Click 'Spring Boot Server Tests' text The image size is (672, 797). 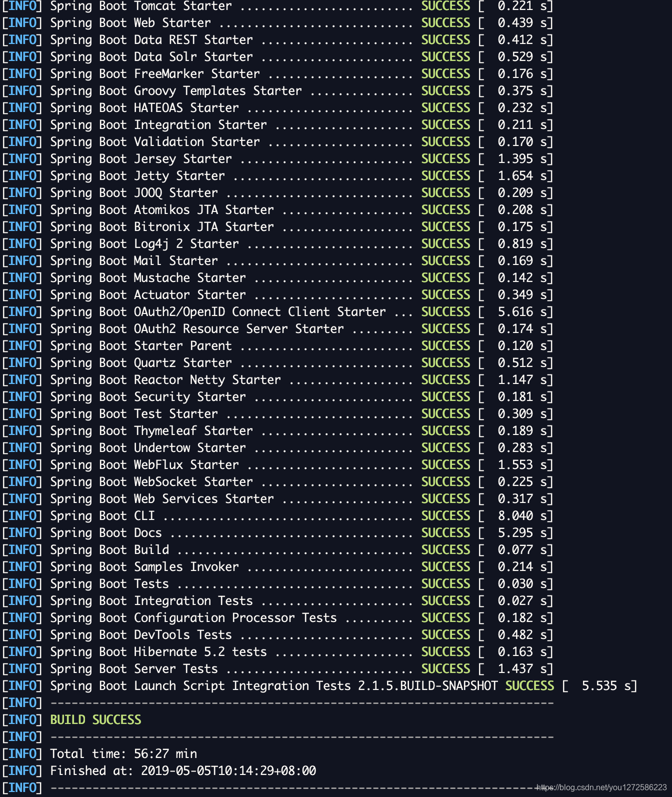click(134, 669)
